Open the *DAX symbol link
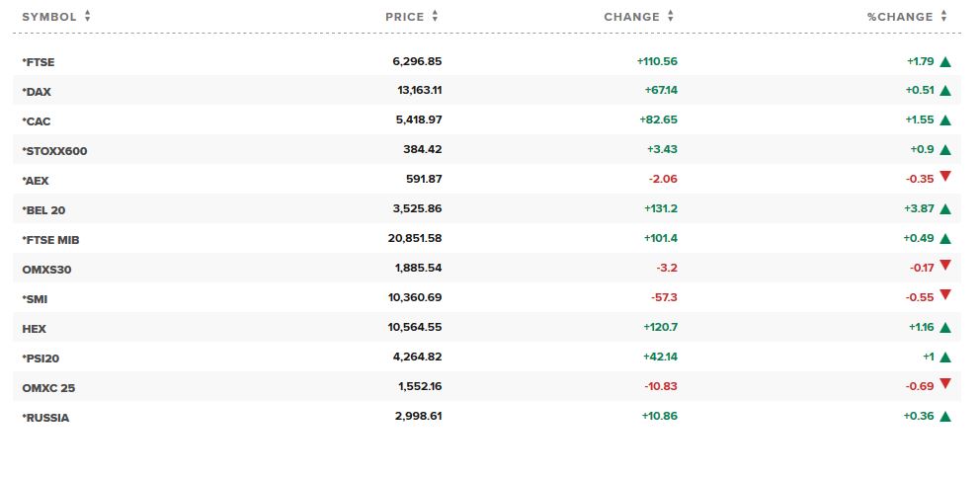This screenshot has width=980, height=477. click(x=37, y=92)
